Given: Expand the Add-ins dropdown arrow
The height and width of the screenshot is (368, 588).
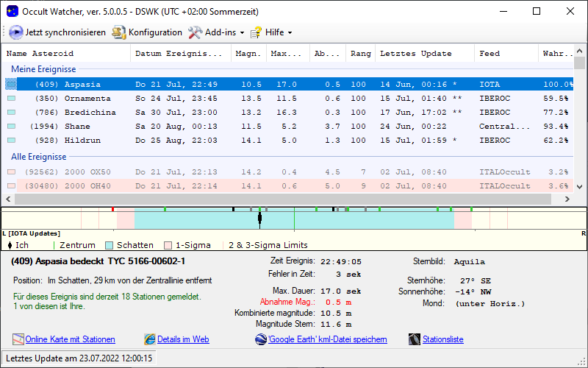Looking at the screenshot, I should click(x=241, y=33).
